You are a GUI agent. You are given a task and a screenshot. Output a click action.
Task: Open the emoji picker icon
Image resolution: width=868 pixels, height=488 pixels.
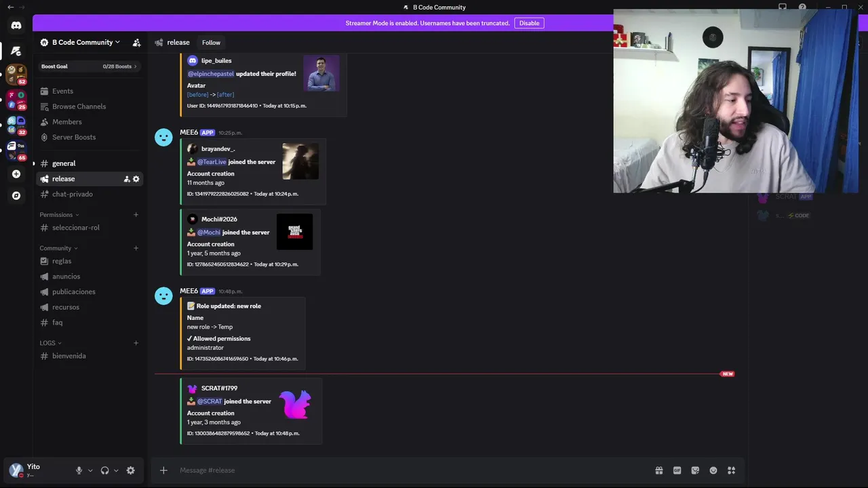713,470
